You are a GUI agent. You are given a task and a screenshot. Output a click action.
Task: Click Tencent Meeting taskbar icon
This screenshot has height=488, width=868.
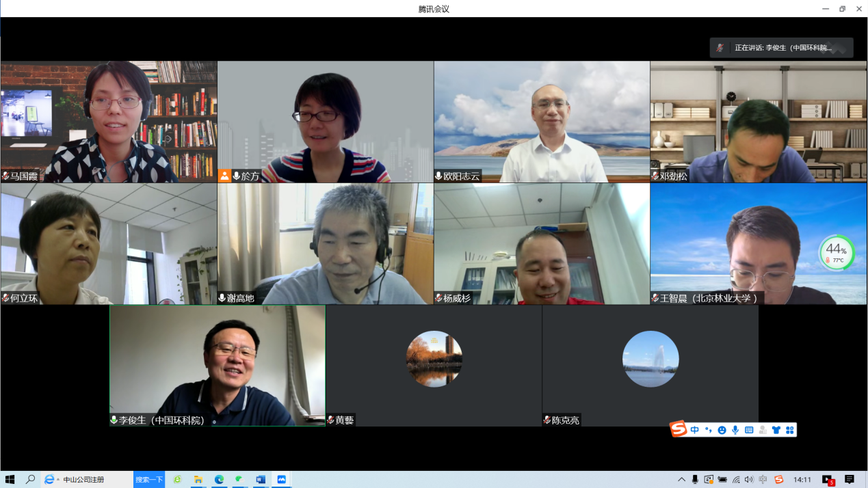(x=281, y=480)
